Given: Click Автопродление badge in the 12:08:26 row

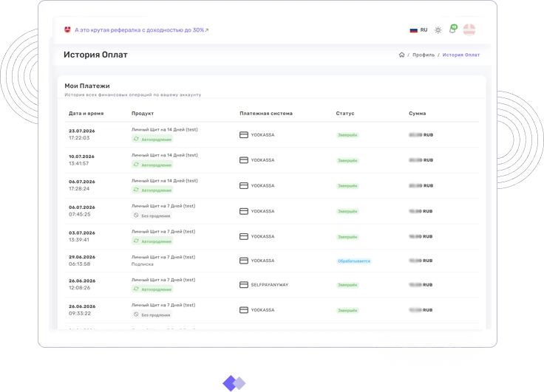Looking at the screenshot, I should (152, 289).
